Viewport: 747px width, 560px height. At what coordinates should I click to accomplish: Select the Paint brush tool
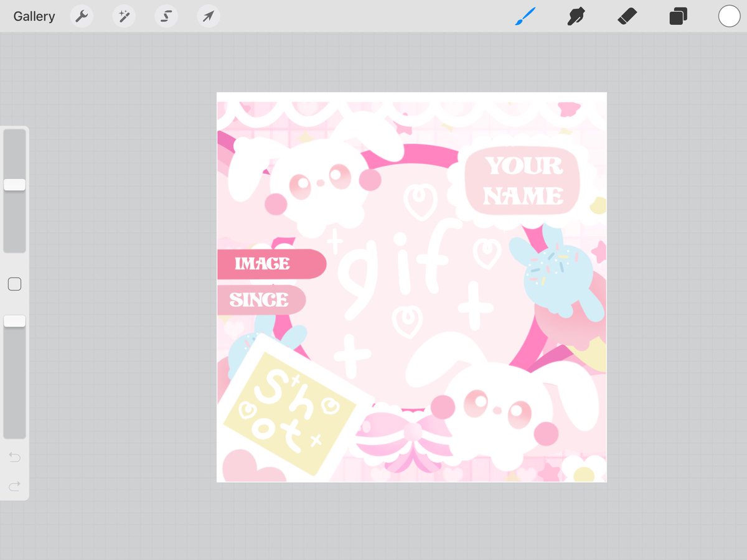coord(525,16)
